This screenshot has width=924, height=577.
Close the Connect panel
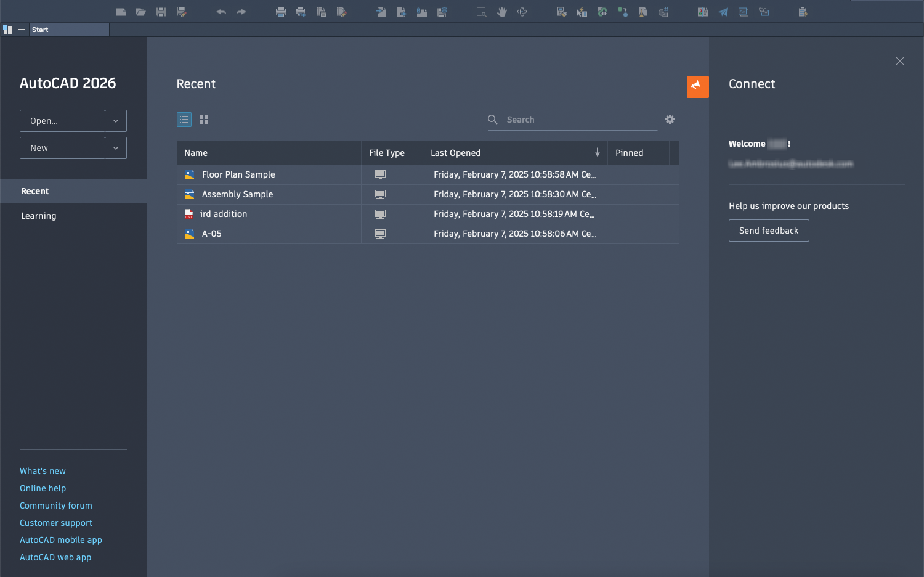coord(900,61)
